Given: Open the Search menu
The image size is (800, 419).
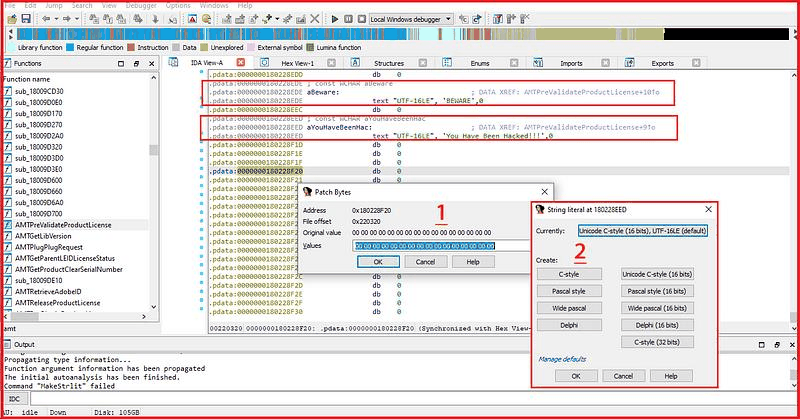Looking at the screenshot, I should point(82,5).
